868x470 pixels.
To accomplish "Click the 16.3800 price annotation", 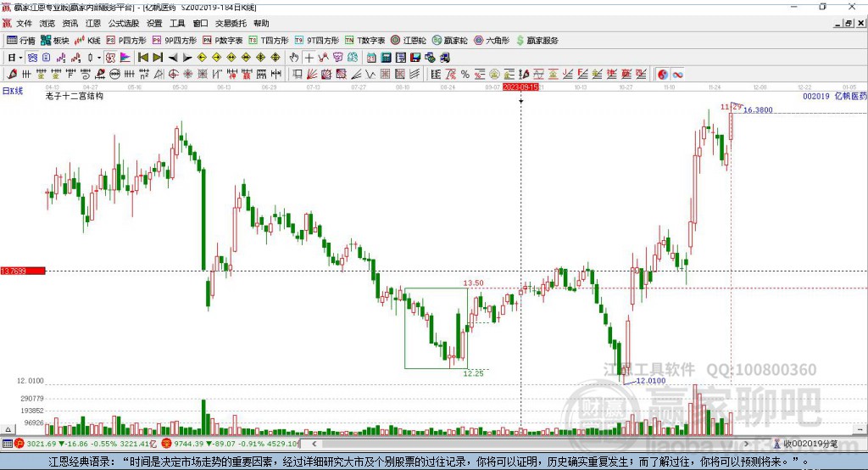I will (x=758, y=109).
